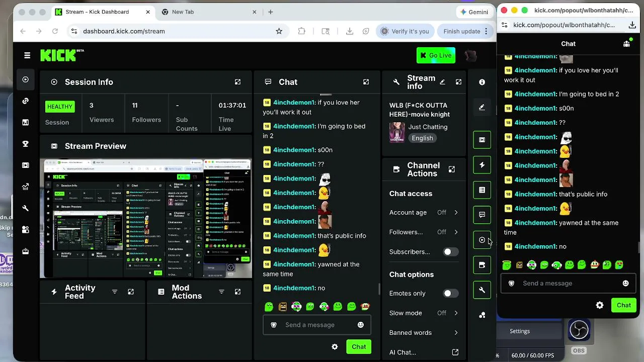644x362 pixels.
Task: Toggle Chat widget in right toolbar
Action: pyautogui.click(x=482, y=215)
